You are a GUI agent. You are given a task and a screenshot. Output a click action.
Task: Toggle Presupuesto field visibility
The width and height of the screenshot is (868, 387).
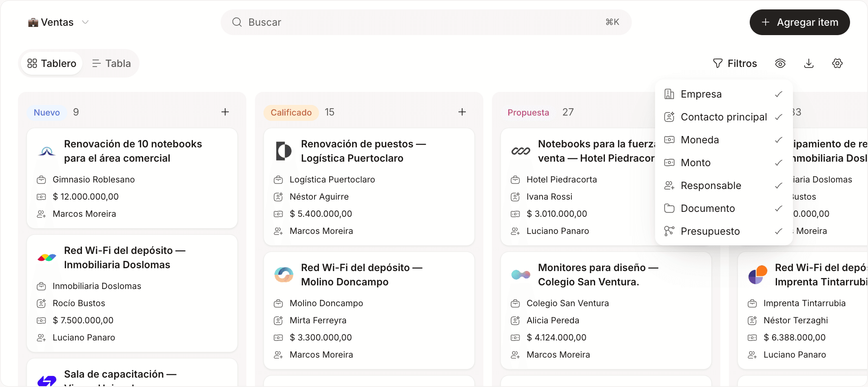[x=724, y=231]
